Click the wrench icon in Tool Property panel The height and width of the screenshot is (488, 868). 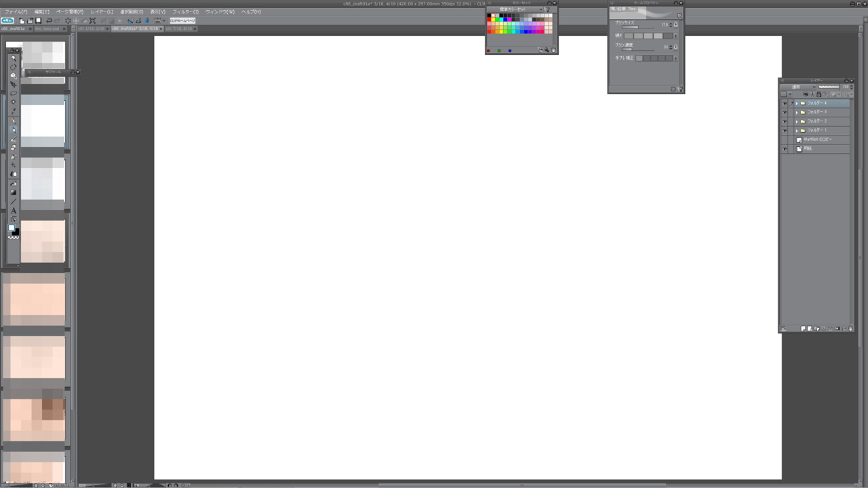tap(680, 89)
